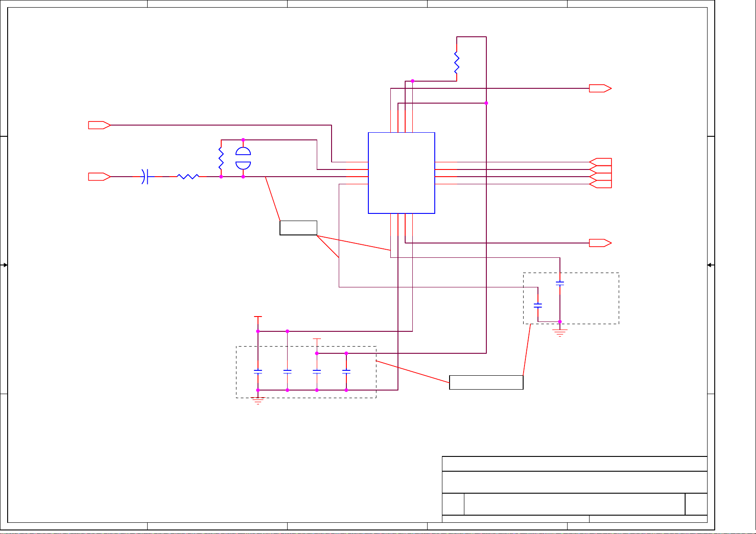Click the small right cell in the title block

696,504
